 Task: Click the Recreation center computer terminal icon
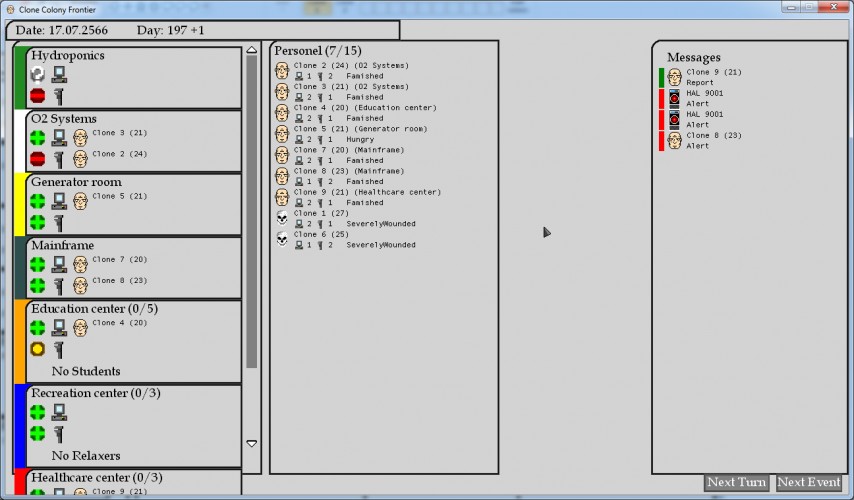(x=59, y=413)
